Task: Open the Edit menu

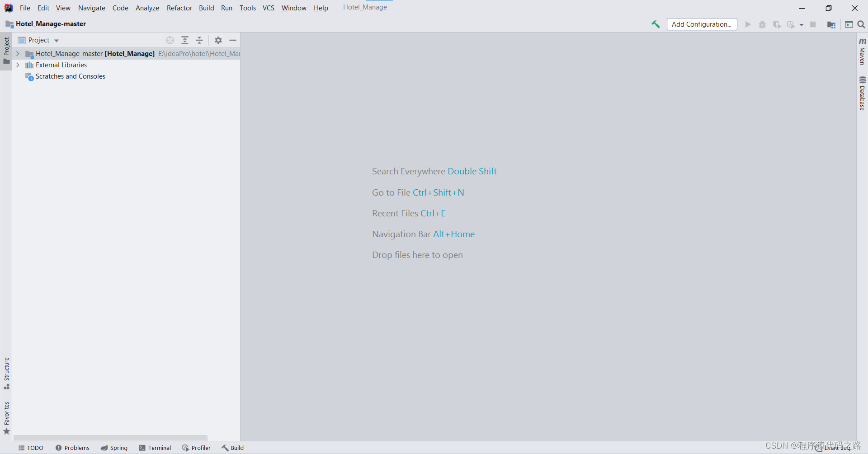Action: pyautogui.click(x=43, y=8)
